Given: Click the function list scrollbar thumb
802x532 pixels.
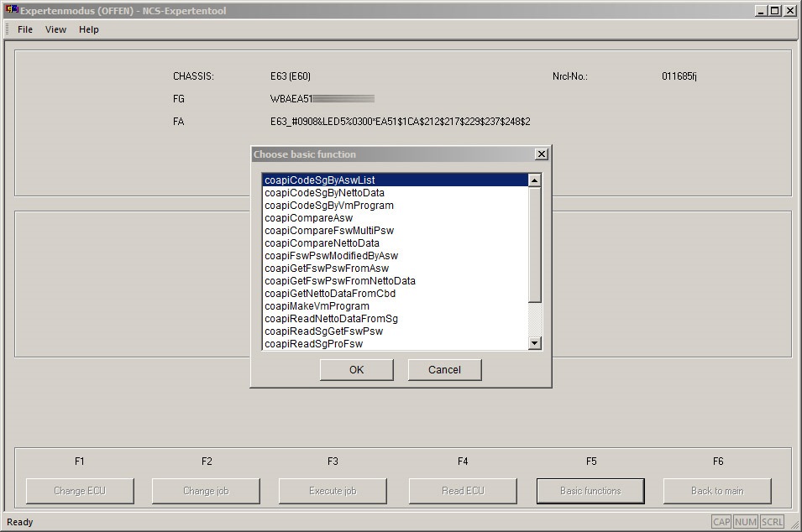Looking at the screenshot, I should click(x=534, y=244).
